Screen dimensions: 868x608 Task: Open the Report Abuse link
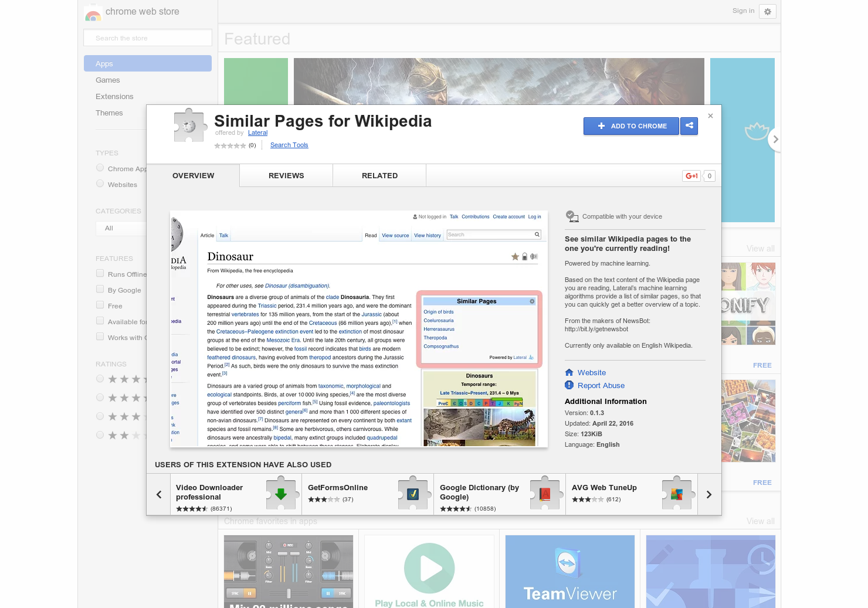click(601, 385)
